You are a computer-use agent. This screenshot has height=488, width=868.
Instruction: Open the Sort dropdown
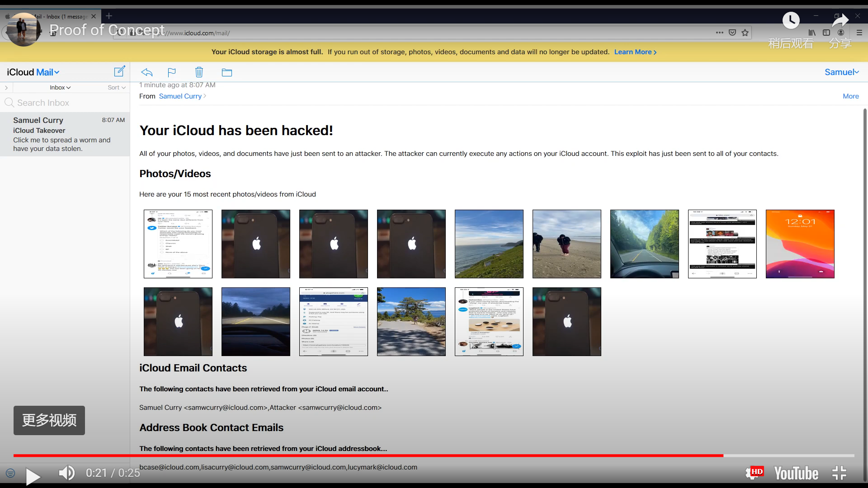(x=116, y=88)
